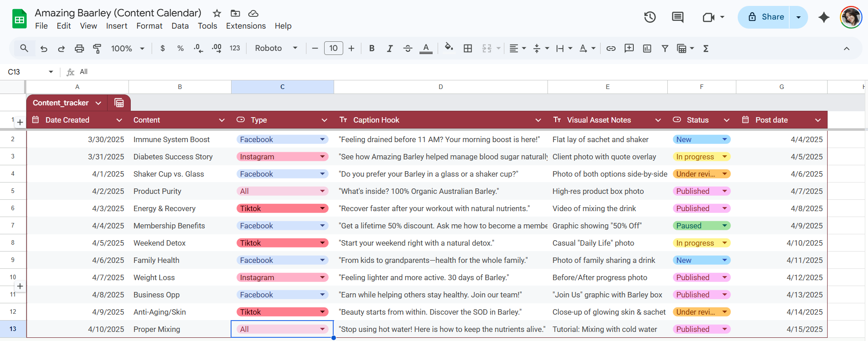
Task: Open the horizontal align menu
Action: [518, 48]
